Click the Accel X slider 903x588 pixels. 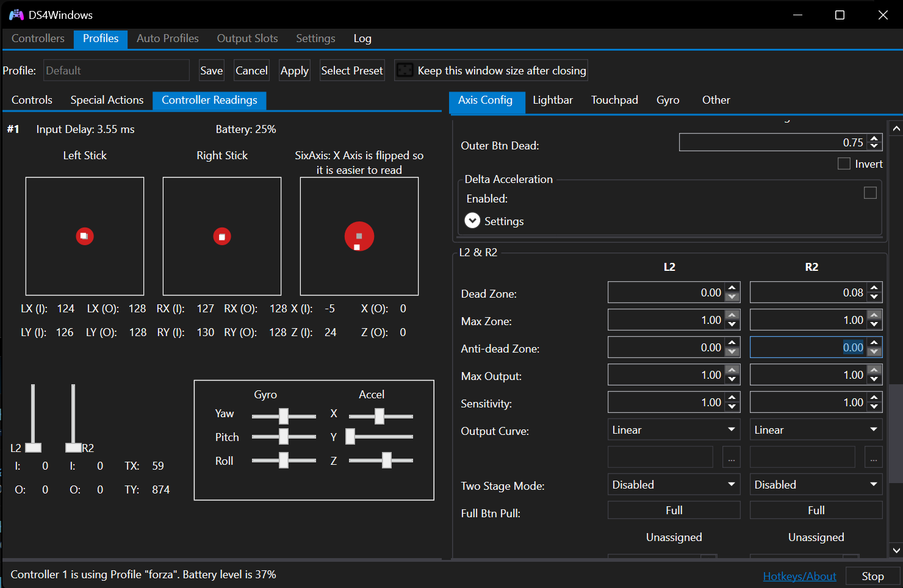pos(381,416)
